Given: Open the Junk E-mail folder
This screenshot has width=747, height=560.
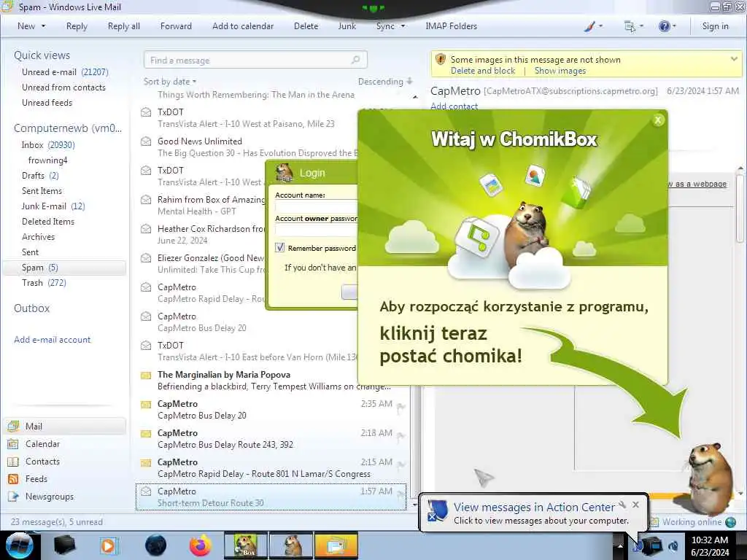Looking at the screenshot, I should tap(53, 206).
